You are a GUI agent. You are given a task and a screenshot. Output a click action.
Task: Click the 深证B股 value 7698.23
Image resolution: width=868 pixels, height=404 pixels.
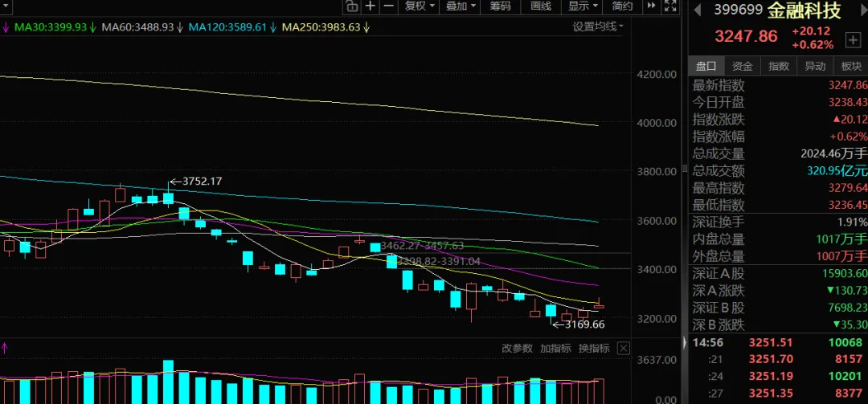(848, 308)
